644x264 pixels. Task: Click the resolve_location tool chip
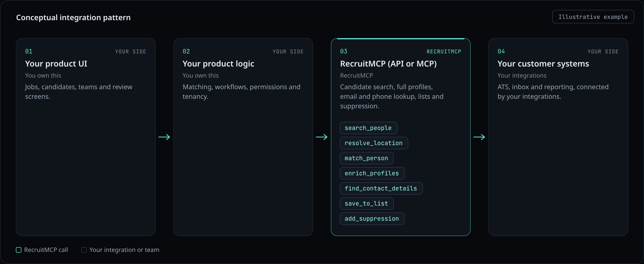374,143
